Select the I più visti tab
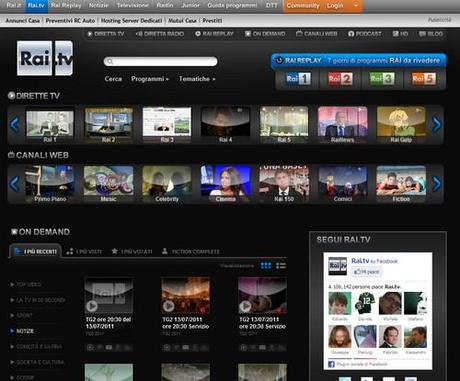 pyautogui.click(x=84, y=252)
